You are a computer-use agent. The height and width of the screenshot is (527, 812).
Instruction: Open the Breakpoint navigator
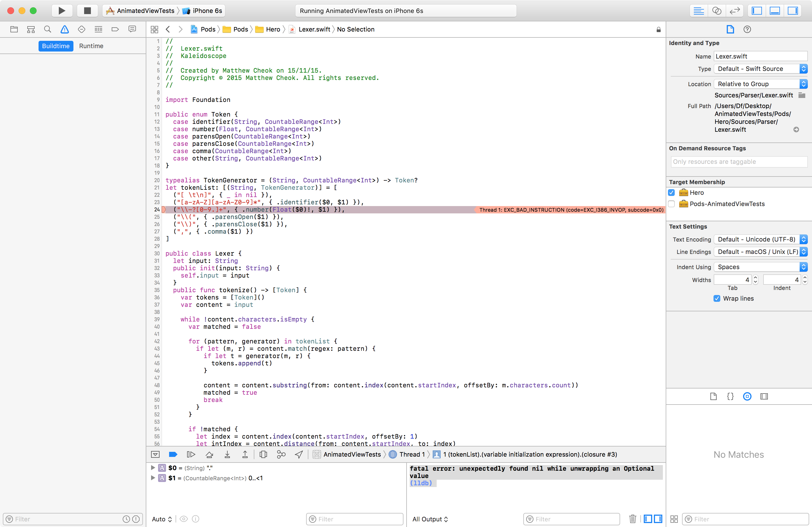tap(115, 29)
